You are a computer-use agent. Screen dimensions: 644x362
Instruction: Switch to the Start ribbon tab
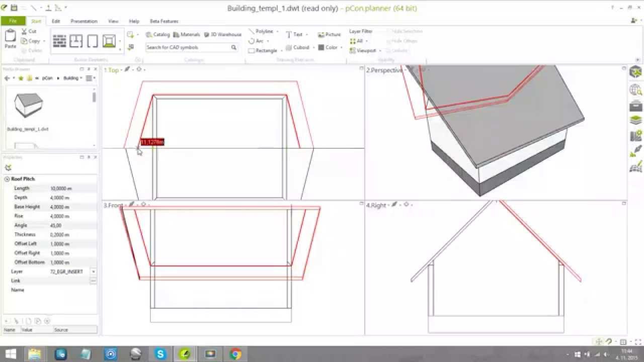[x=36, y=21]
